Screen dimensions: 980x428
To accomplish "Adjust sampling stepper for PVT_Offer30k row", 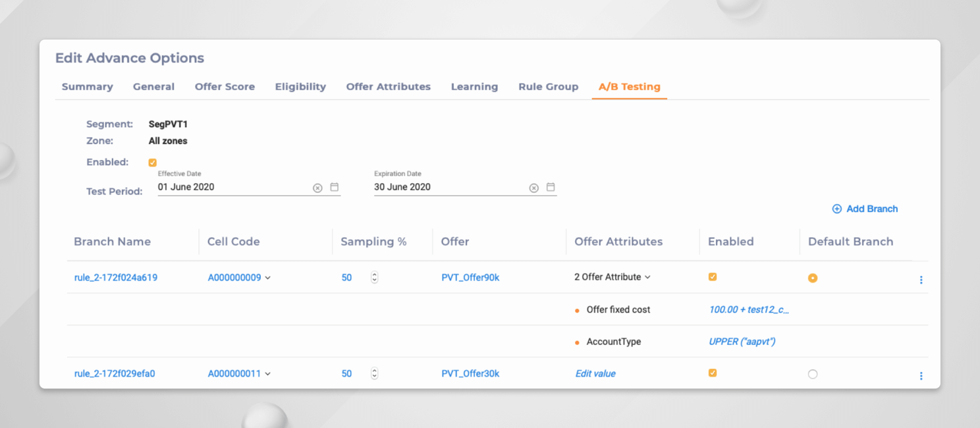I will (375, 374).
